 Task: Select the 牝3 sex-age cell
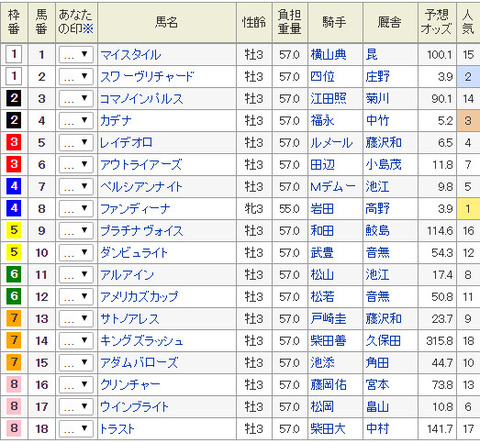pos(254,209)
